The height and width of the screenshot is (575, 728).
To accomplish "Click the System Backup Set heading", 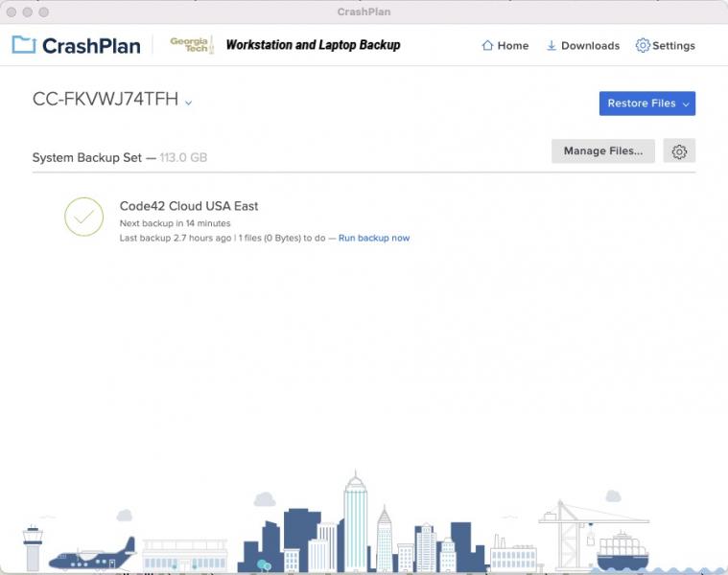I will pyautogui.click(x=87, y=157).
